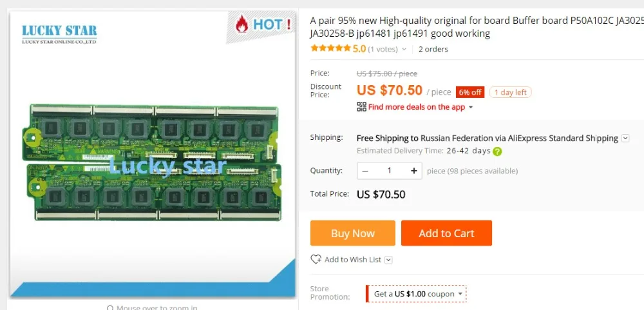
Task: Open the shipping method dropdown
Action: [x=625, y=138]
